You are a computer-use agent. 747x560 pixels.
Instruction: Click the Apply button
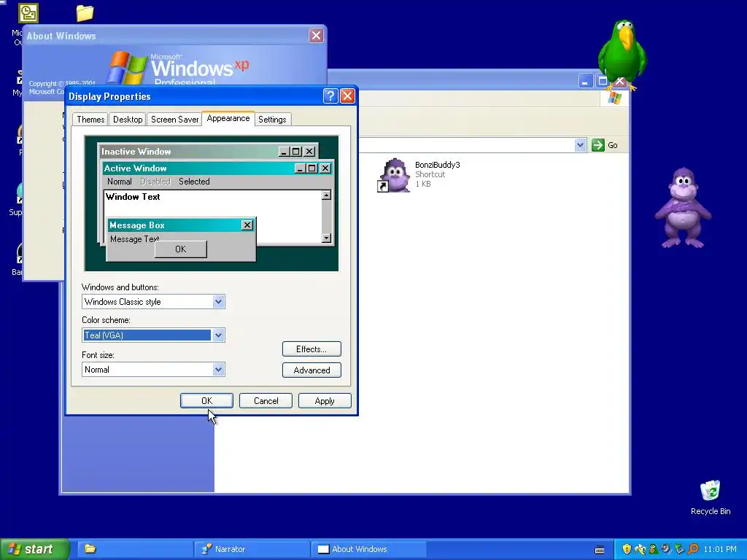pyautogui.click(x=325, y=401)
